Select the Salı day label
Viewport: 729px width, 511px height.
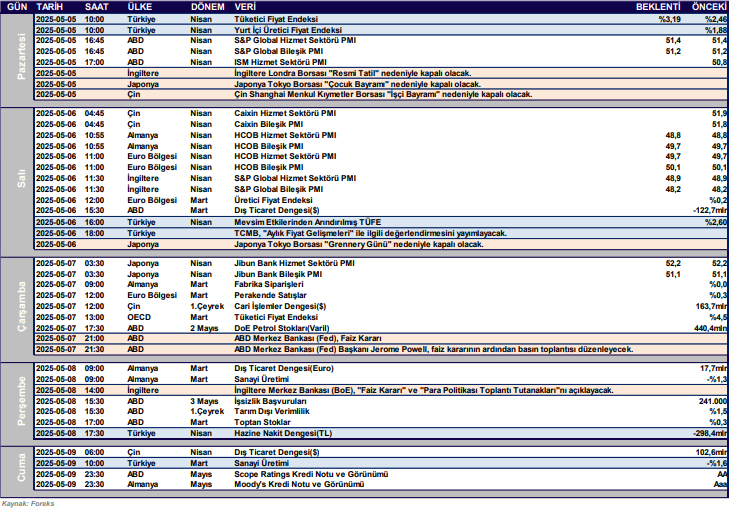point(21,179)
